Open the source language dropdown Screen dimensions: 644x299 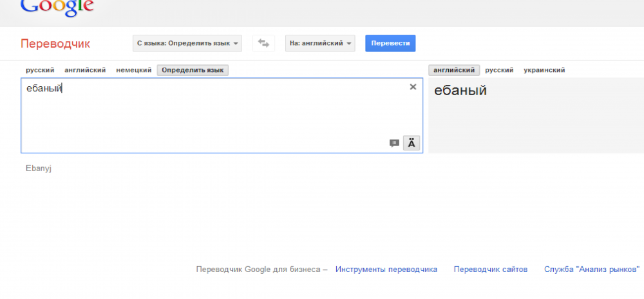(x=187, y=43)
